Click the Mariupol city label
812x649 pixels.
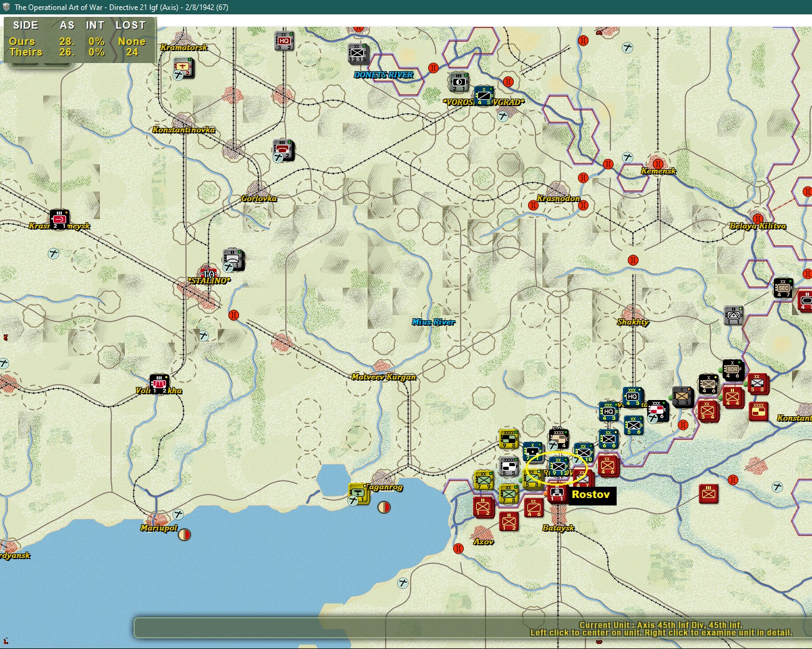159,528
